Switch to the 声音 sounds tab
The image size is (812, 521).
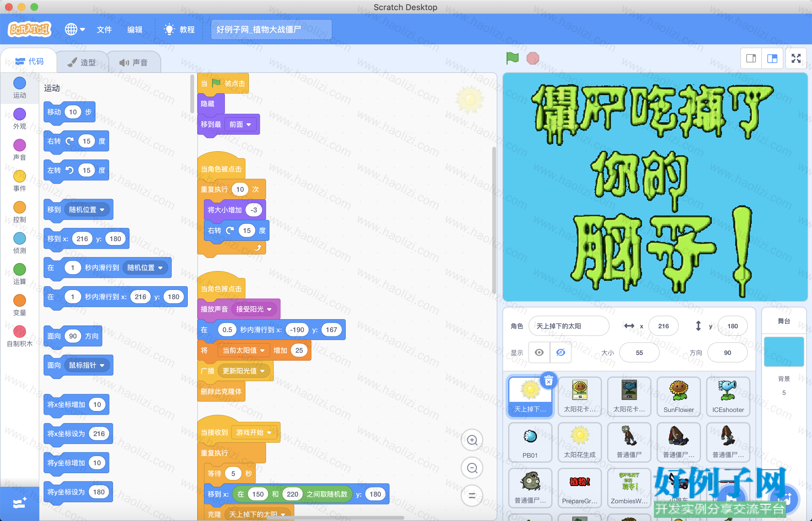(x=134, y=62)
